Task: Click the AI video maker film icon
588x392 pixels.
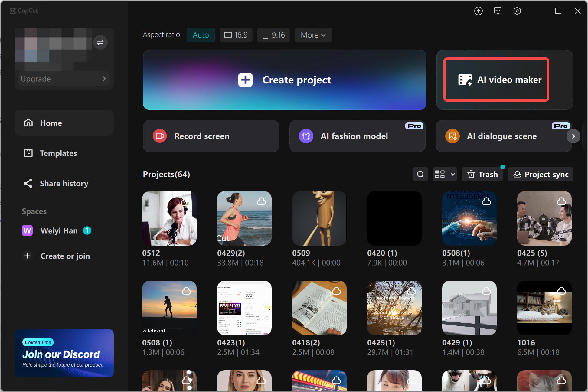Action: click(x=465, y=80)
